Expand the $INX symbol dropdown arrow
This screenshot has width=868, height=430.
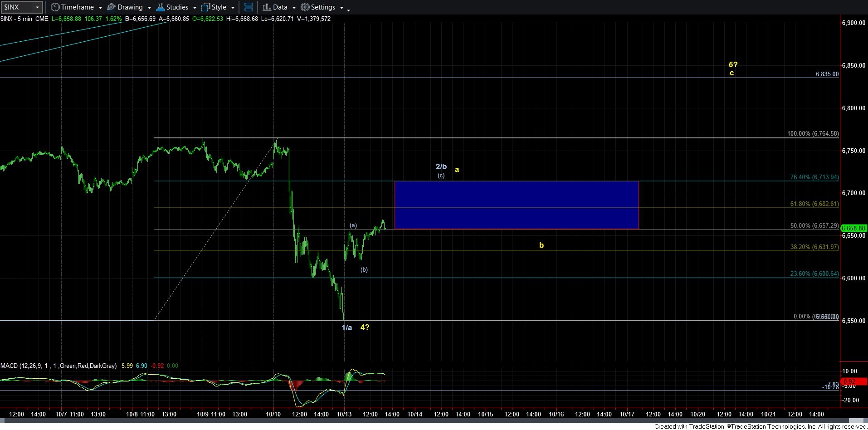pos(37,8)
